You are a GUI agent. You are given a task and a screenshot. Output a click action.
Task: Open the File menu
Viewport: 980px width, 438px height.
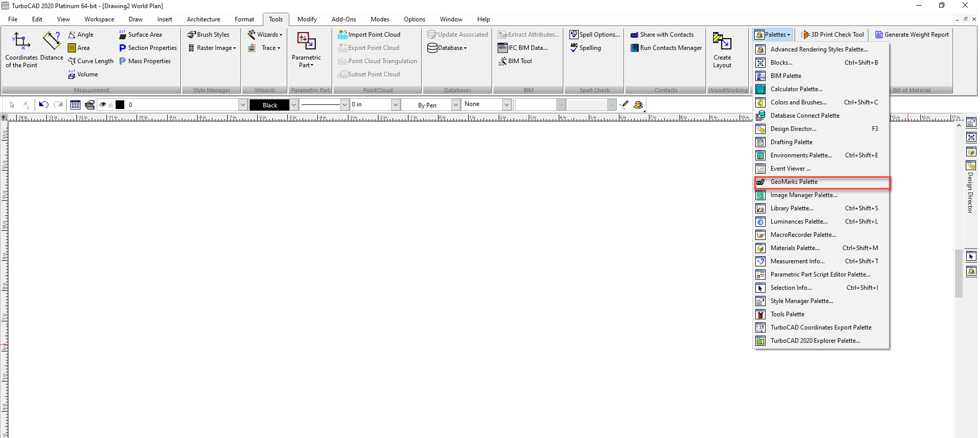click(13, 19)
